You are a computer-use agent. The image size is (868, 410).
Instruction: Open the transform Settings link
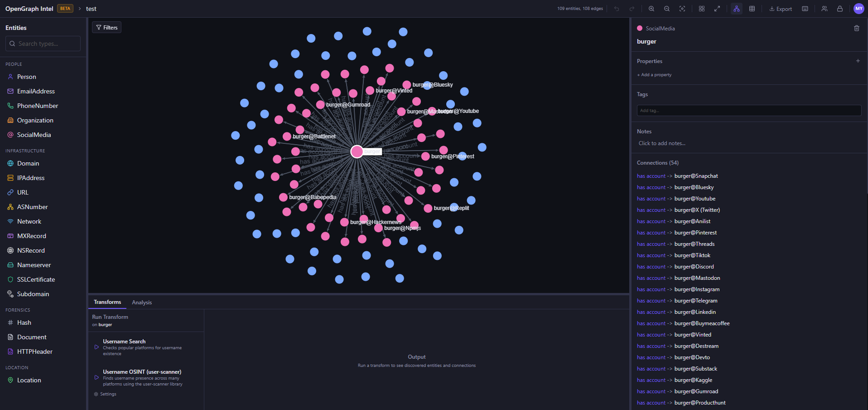105,394
